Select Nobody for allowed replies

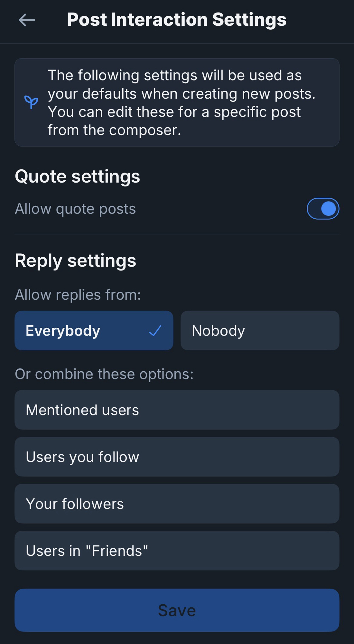(260, 331)
